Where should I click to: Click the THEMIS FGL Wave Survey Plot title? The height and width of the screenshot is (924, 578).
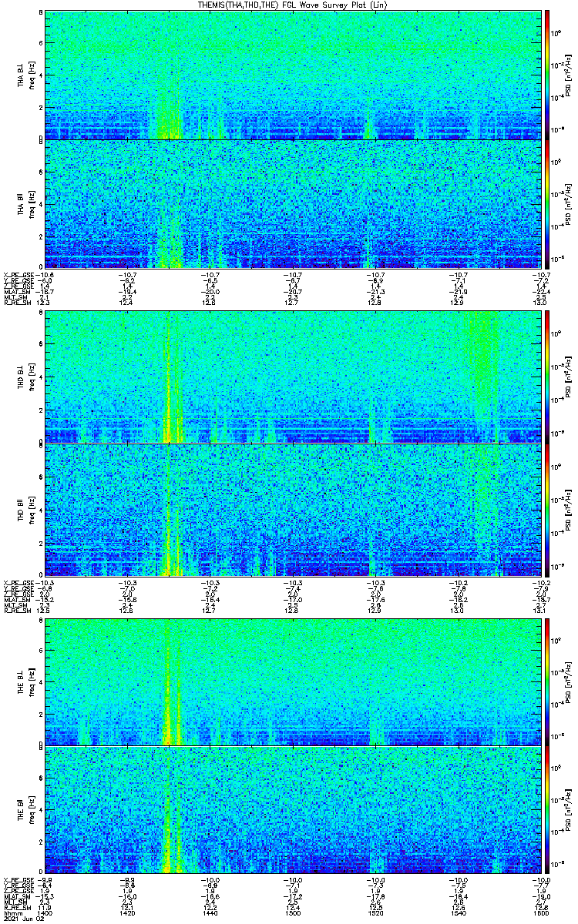(294, 5)
